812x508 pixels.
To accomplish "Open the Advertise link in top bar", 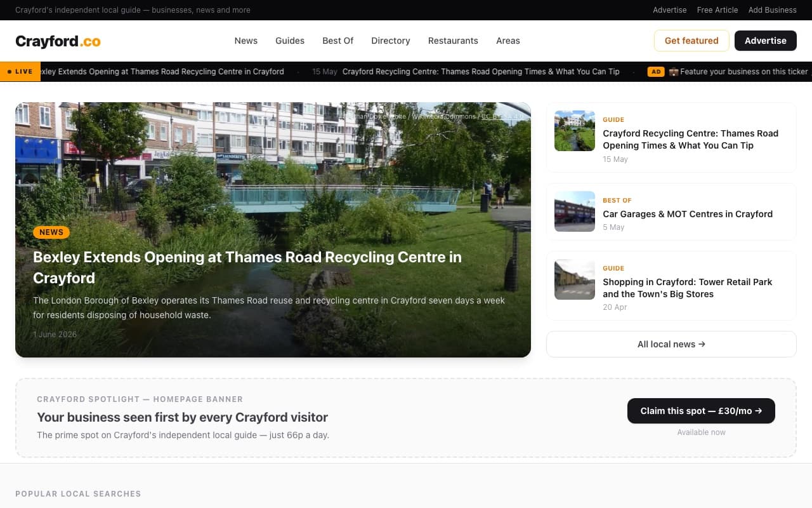I will (x=670, y=10).
